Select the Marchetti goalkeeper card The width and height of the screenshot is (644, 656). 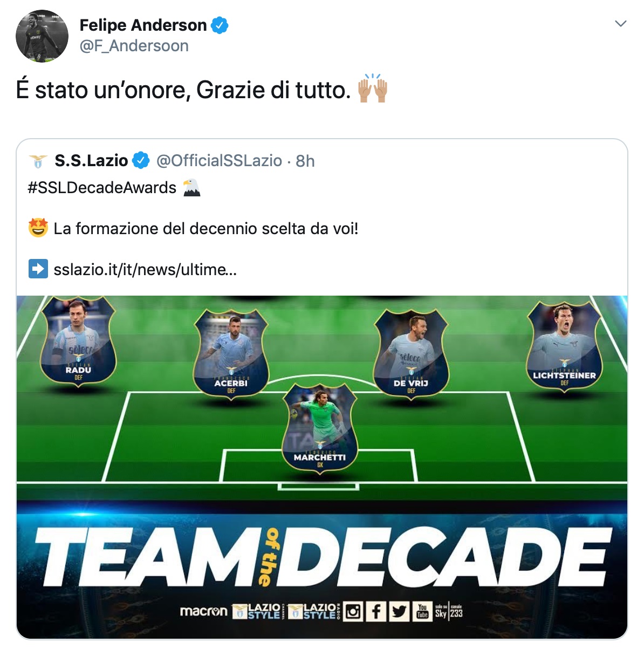320,428
